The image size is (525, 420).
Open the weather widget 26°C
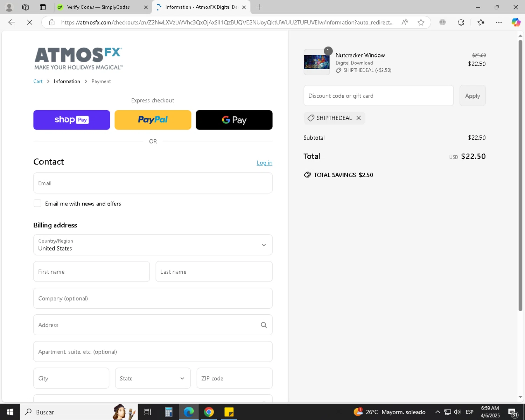pyautogui.click(x=390, y=412)
